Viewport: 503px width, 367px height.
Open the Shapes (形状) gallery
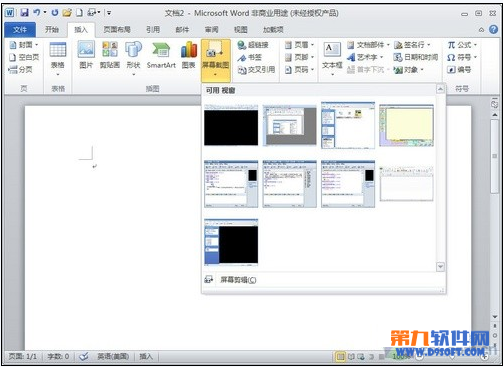tap(133, 59)
